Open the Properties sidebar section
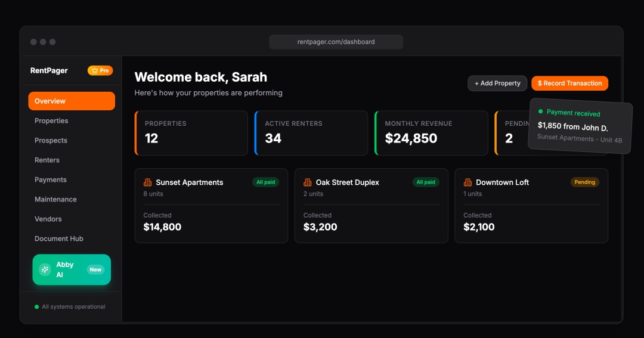This screenshot has height=338, width=644. coord(51,120)
